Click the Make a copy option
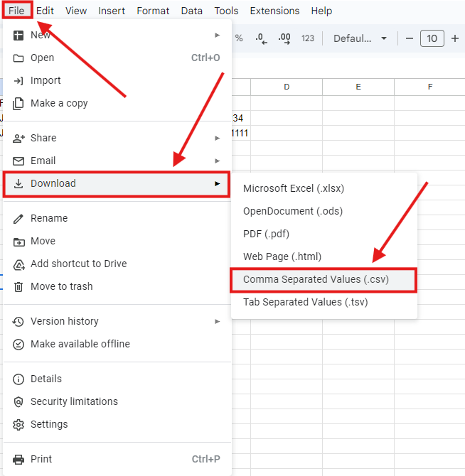Screen dimensions: 465x476 pyautogui.click(x=59, y=103)
